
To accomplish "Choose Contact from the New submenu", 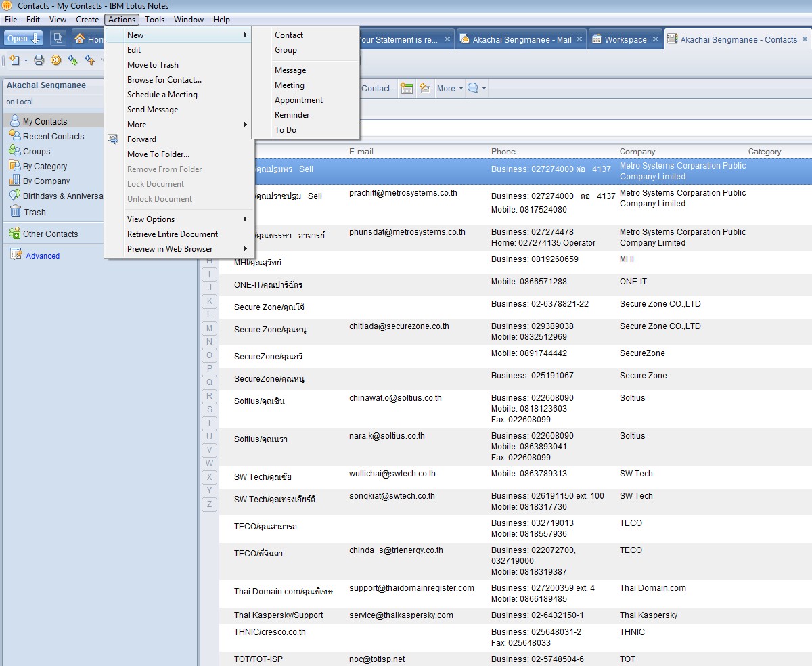I will pyautogui.click(x=289, y=35).
